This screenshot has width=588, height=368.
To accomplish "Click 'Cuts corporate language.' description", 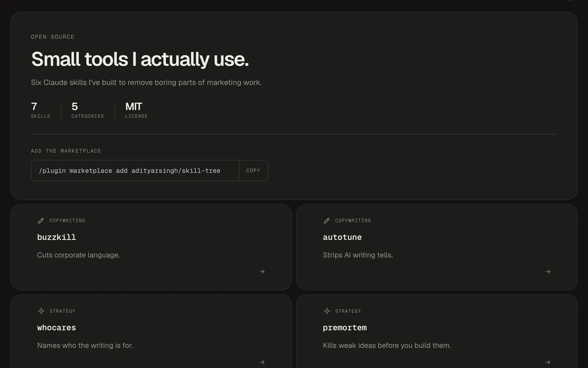I will tap(79, 255).
